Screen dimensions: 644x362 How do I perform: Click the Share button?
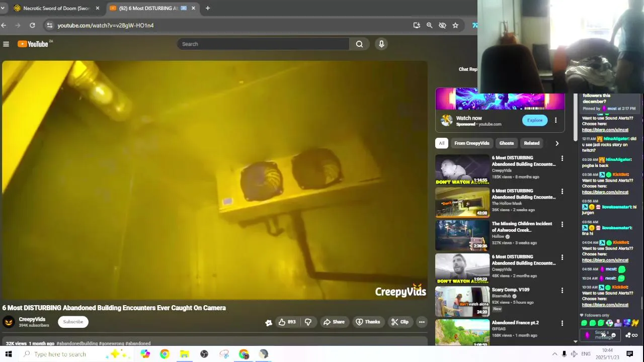tap(334, 322)
